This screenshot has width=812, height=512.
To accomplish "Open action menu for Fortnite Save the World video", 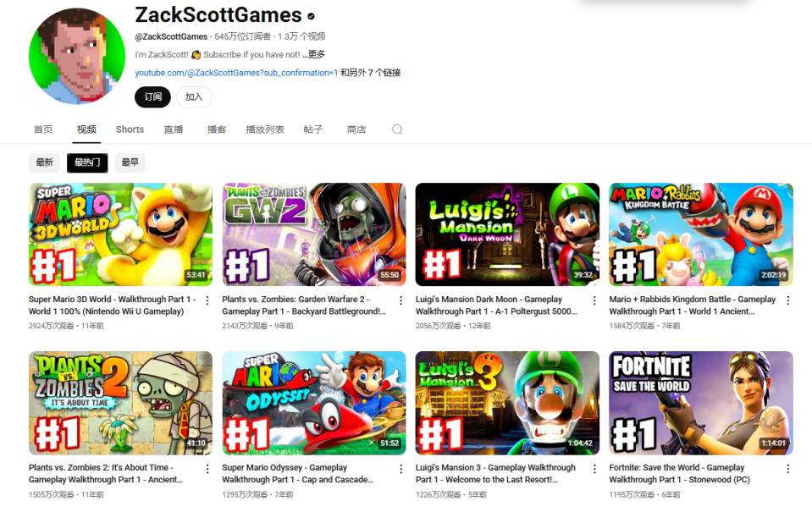I will click(787, 469).
